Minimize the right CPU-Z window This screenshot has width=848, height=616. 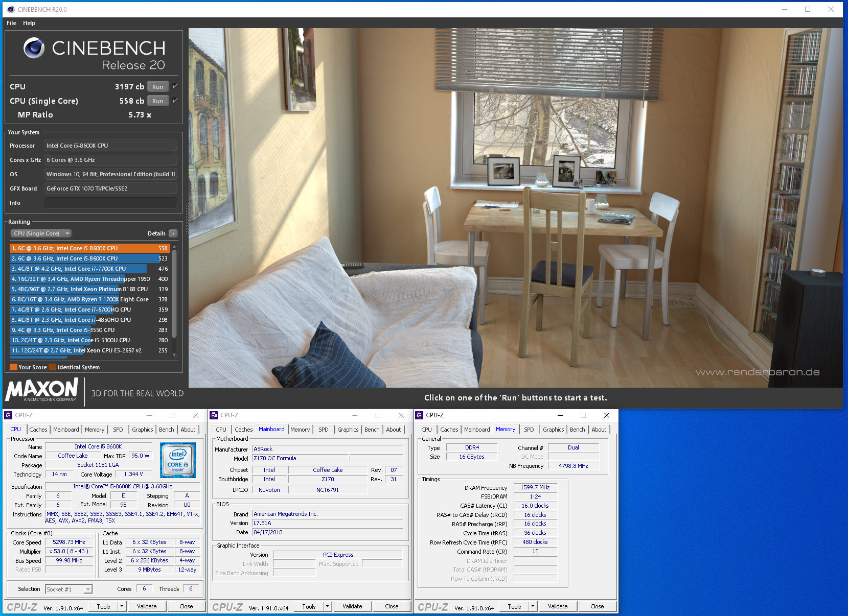pos(560,415)
